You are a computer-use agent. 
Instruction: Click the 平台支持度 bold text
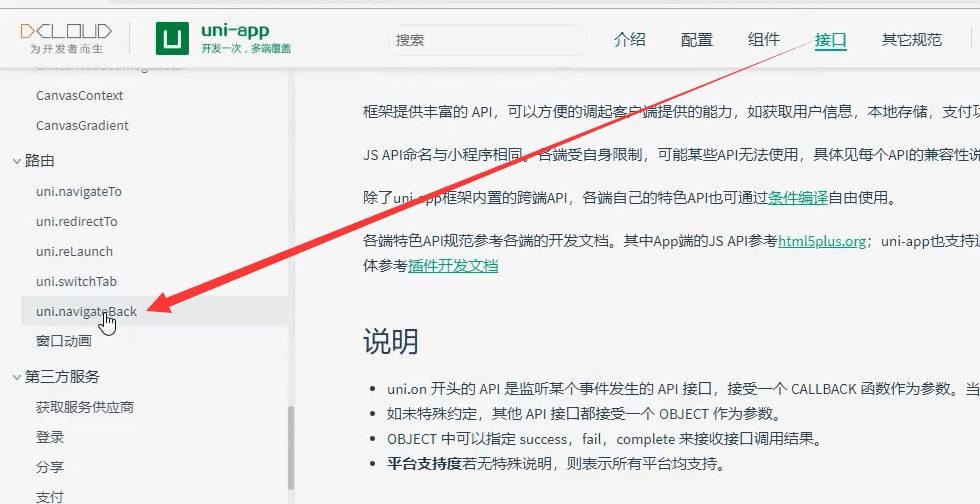(424, 464)
